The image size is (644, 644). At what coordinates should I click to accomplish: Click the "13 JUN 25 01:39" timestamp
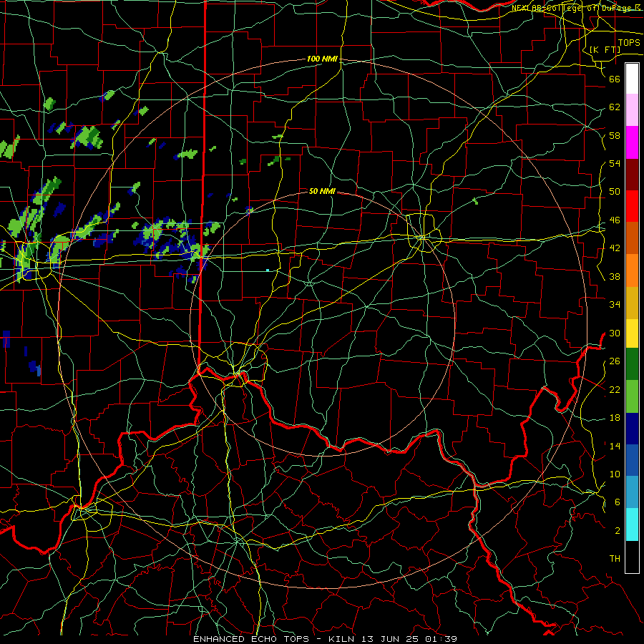(x=409, y=639)
